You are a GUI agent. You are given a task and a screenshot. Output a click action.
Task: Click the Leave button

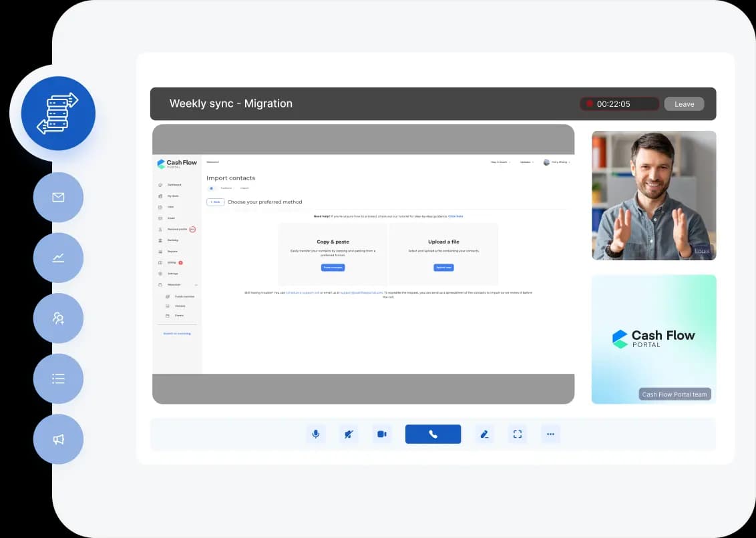click(x=684, y=104)
